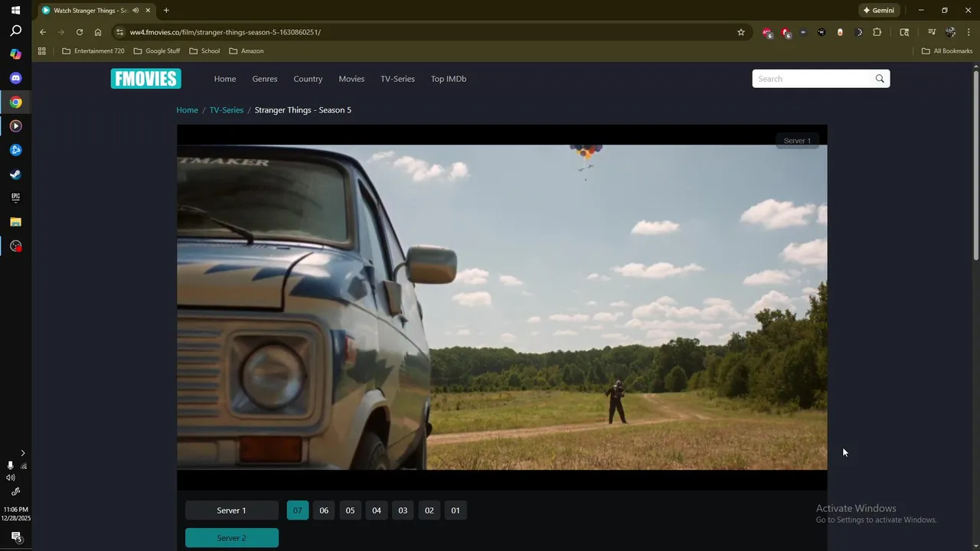Open the TV-Series section
The height and width of the screenshot is (551, 980).
click(397, 79)
